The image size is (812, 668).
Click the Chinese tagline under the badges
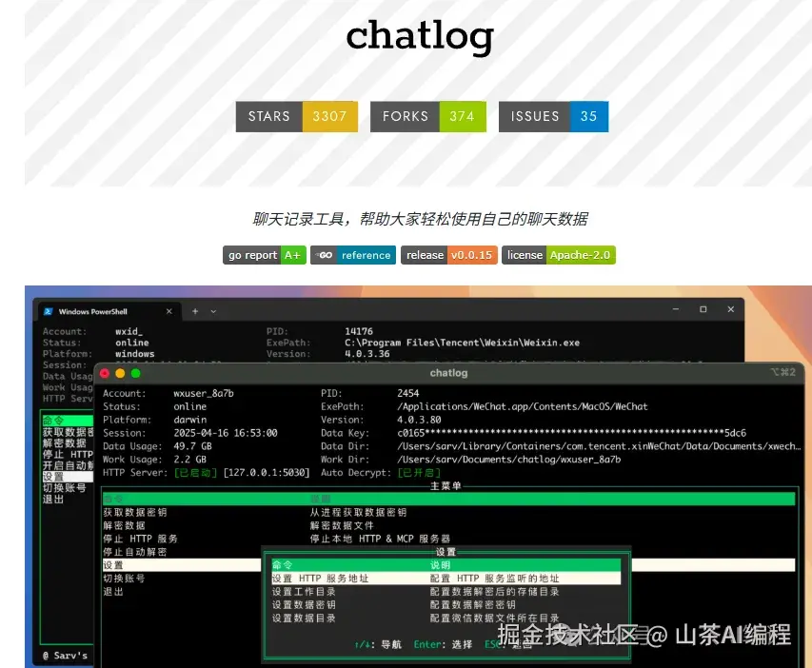click(420, 219)
